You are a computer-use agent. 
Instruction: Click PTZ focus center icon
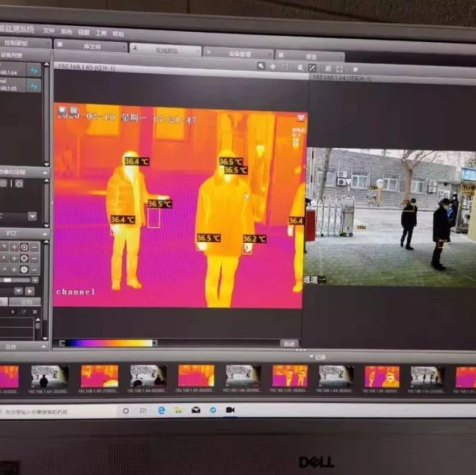click(x=24, y=259)
